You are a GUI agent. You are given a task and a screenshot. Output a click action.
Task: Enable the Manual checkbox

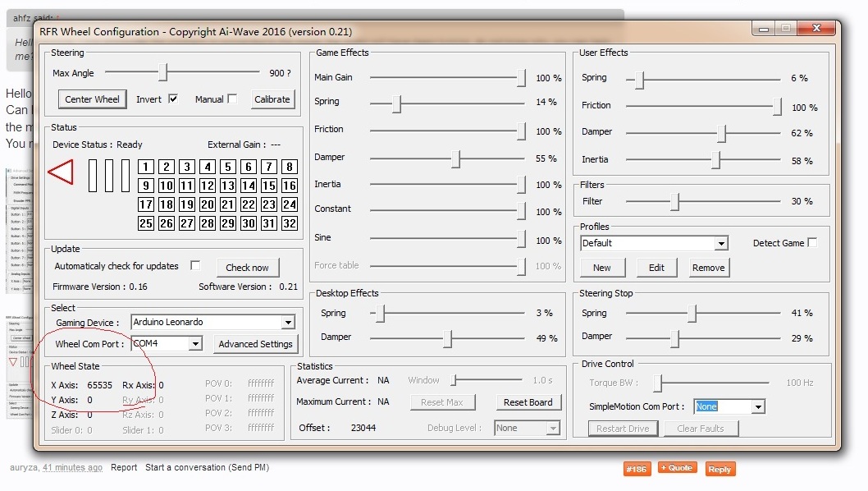pos(232,99)
